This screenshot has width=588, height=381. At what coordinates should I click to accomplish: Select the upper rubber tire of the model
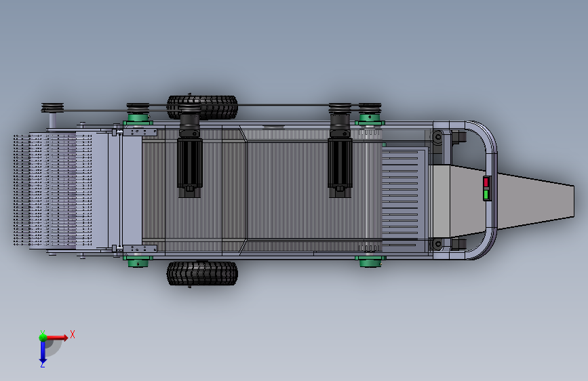tap(202, 107)
